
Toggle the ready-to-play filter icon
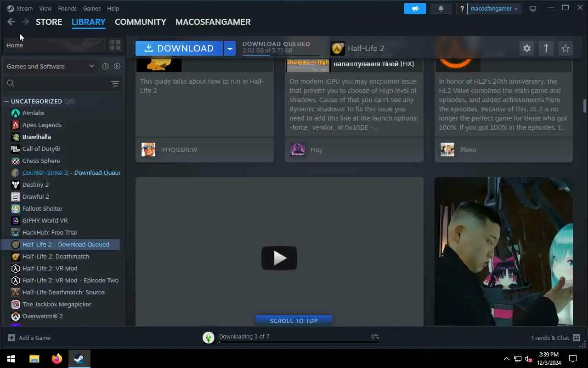click(117, 66)
